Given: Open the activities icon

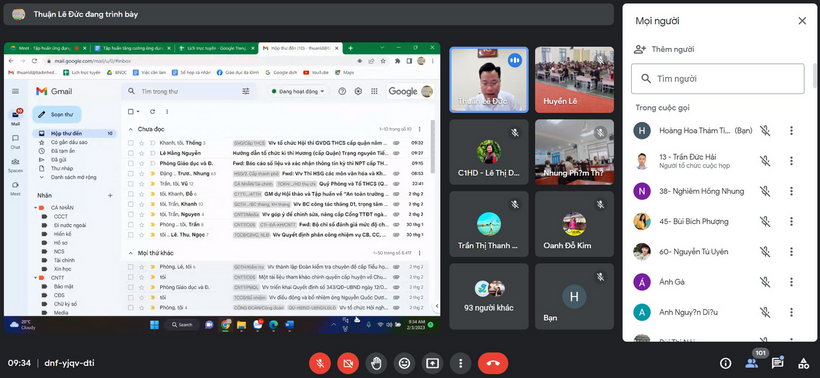Looking at the screenshot, I should (x=803, y=363).
